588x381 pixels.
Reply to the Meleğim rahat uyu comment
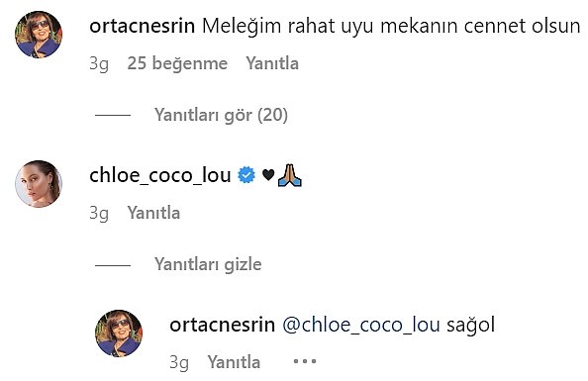(x=272, y=63)
